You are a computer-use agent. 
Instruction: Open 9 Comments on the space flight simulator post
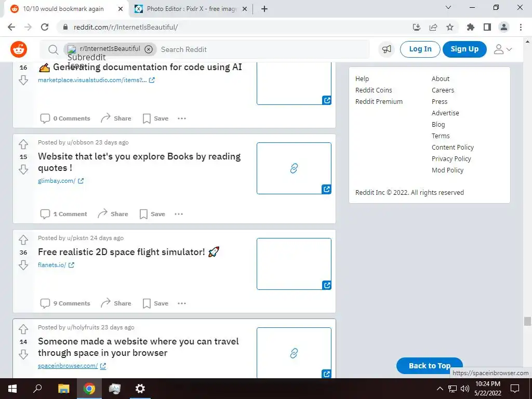[65, 303]
